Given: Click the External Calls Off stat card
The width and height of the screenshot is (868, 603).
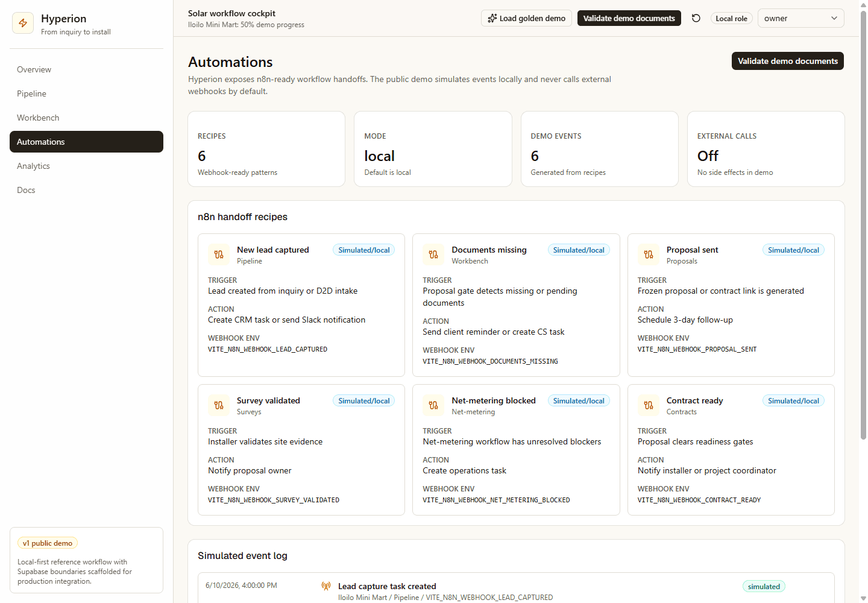Looking at the screenshot, I should (x=766, y=149).
